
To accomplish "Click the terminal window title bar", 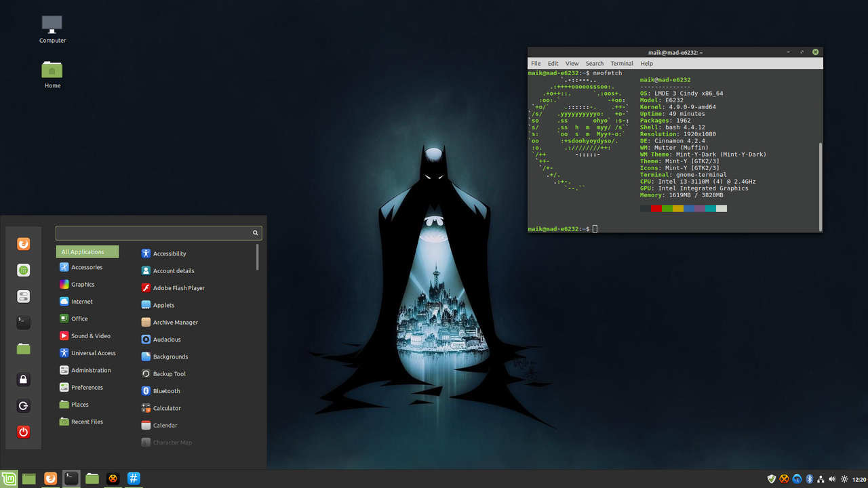I will pos(675,52).
